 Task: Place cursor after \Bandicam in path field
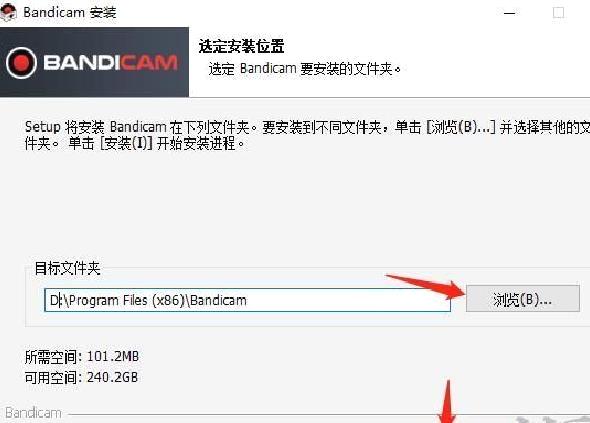248,301
